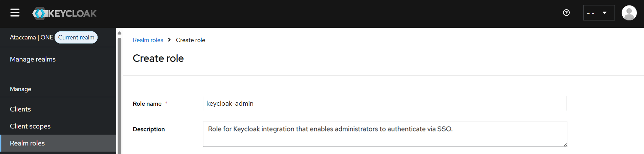The height and width of the screenshot is (154, 644).
Task: Open Client scopes in the sidebar
Action: pyautogui.click(x=30, y=126)
